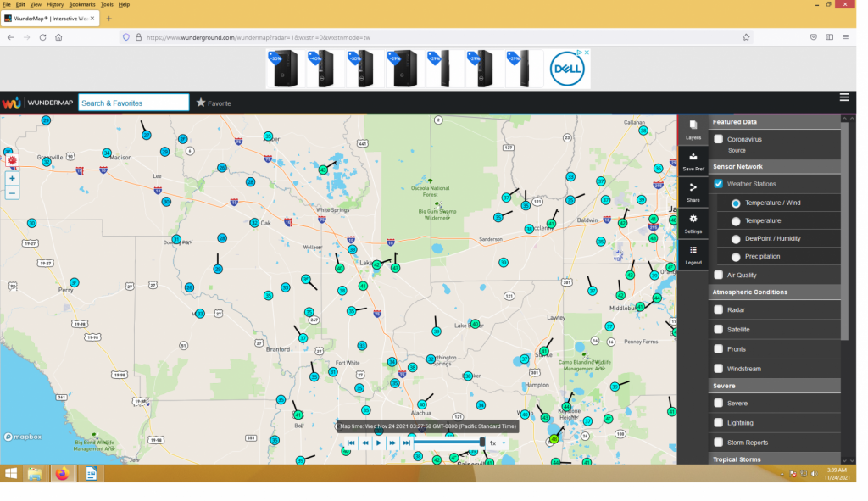Select the WunderMap browser tab
Viewport: 868px width, 501px height.
tap(50, 19)
